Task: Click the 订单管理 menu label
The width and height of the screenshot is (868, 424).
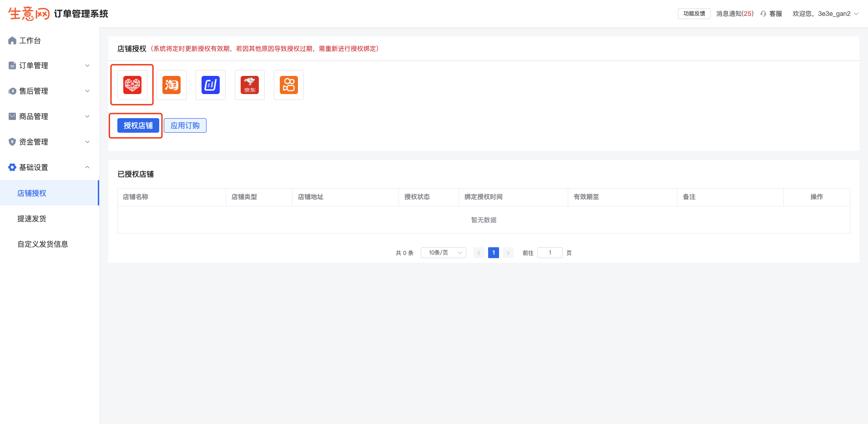Action: point(34,65)
